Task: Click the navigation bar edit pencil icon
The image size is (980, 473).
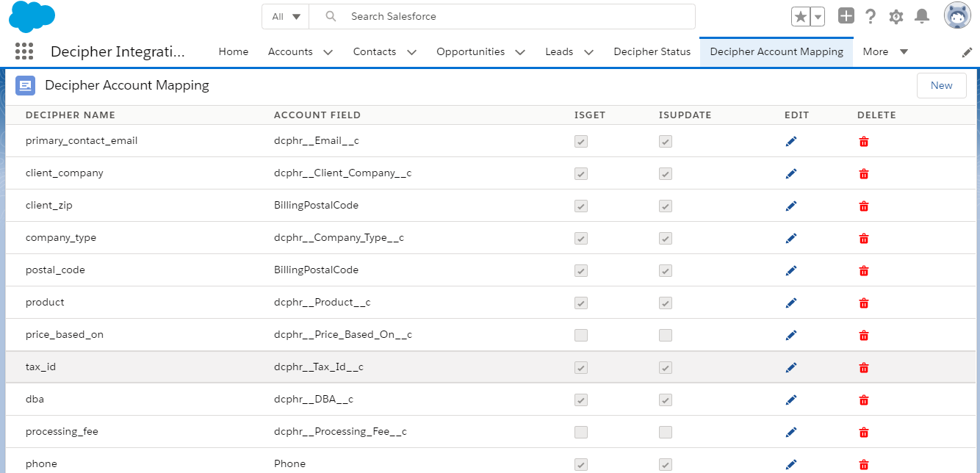Action: [x=968, y=51]
